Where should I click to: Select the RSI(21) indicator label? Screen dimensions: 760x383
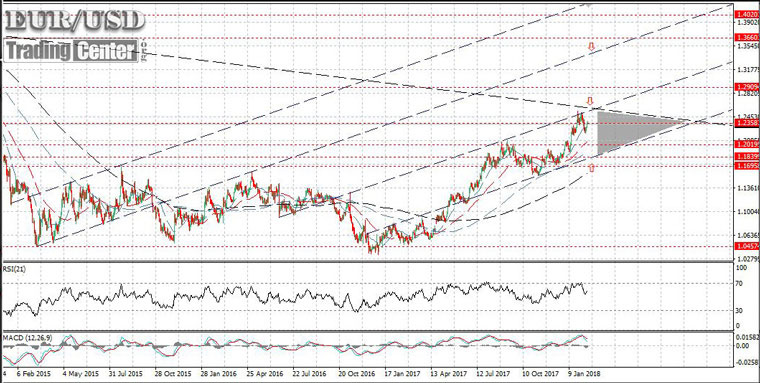(14, 270)
